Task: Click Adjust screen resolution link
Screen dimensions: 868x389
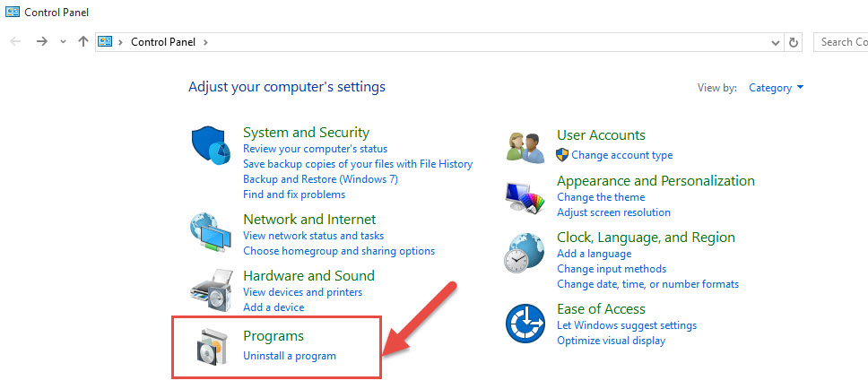Action: 613,212
